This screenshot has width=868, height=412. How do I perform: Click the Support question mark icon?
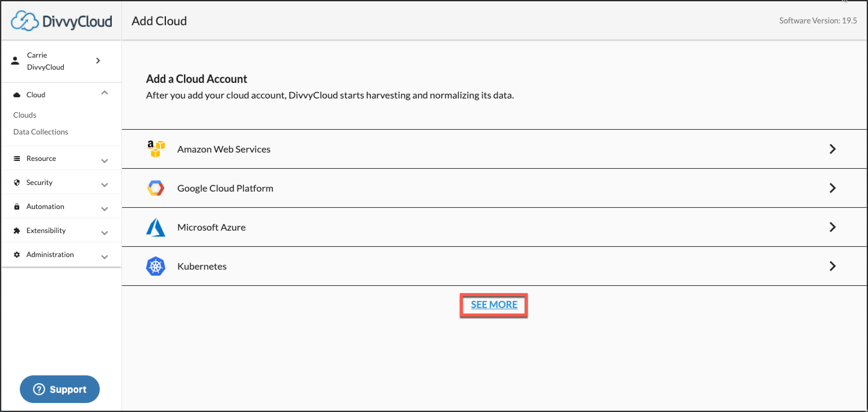pyautogui.click(x=39, y=389)
